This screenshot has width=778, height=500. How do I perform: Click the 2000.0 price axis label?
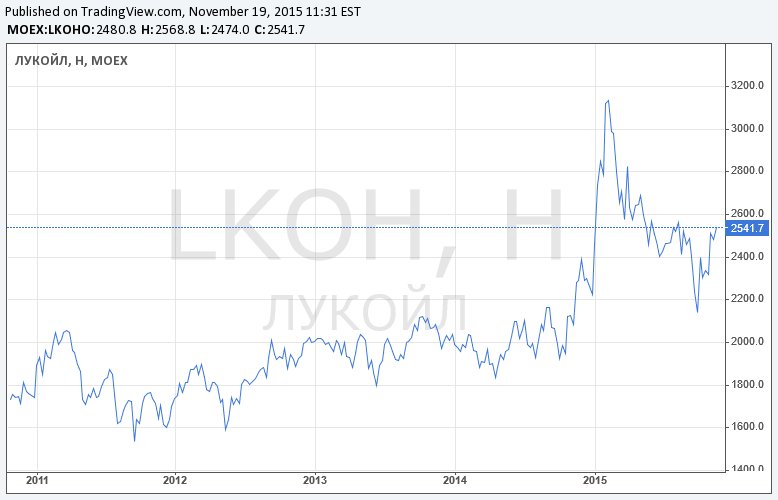747,342
